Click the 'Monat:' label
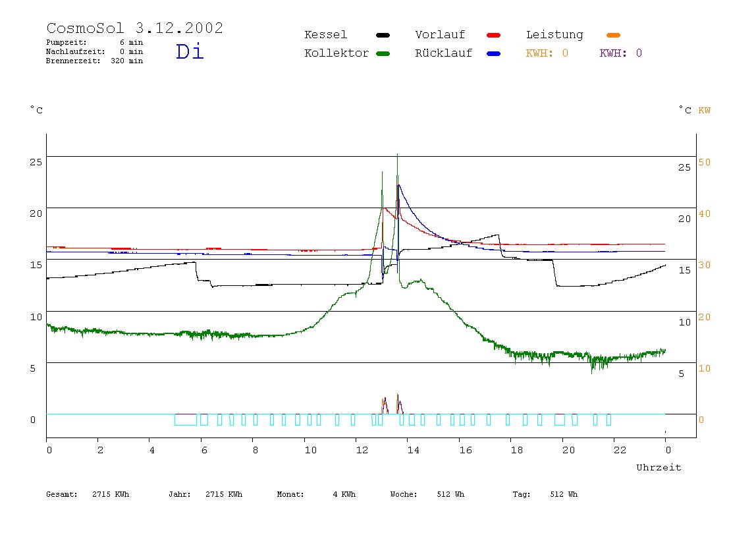The width and height of the screenshot is (756, 535). pyautogui.click(x=290, y=494)
